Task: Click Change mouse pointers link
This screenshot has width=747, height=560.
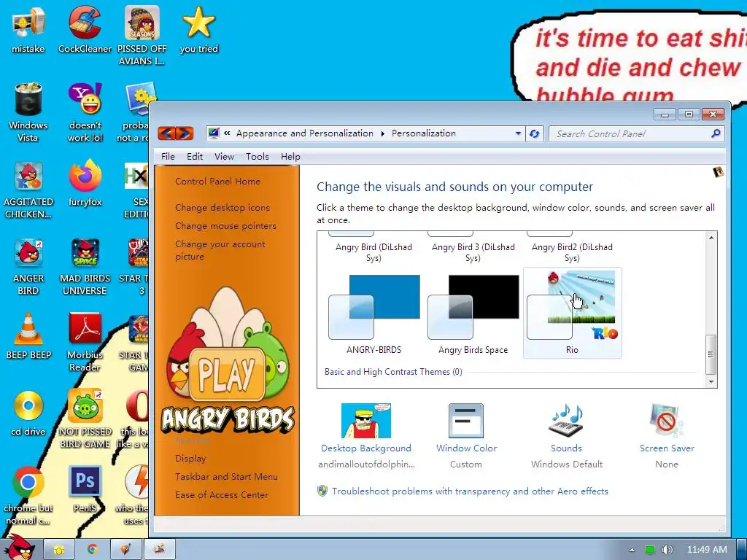Action: point(226,226)
